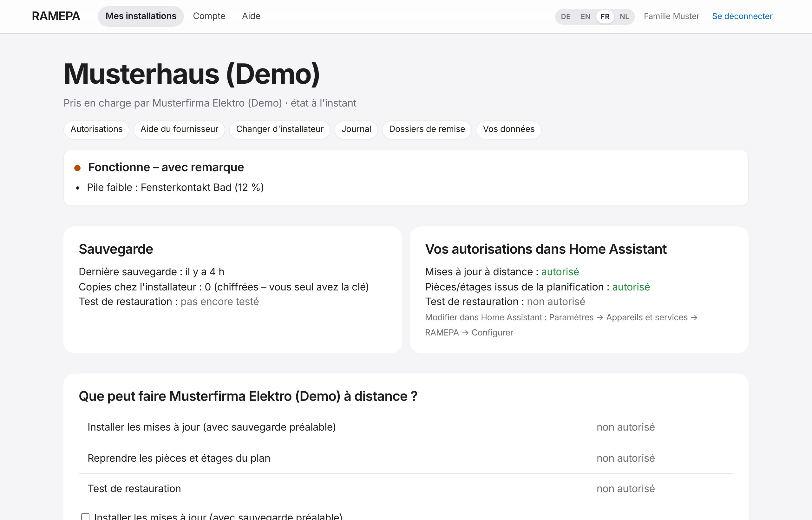Go to the Compte menu item
Screen dimensions: 812x520
(209, 16)
